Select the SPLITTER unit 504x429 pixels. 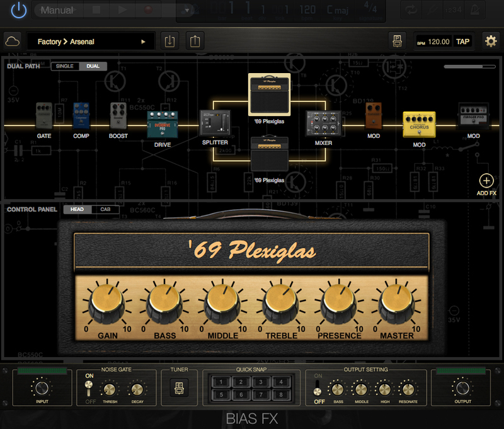click(215, 123)
